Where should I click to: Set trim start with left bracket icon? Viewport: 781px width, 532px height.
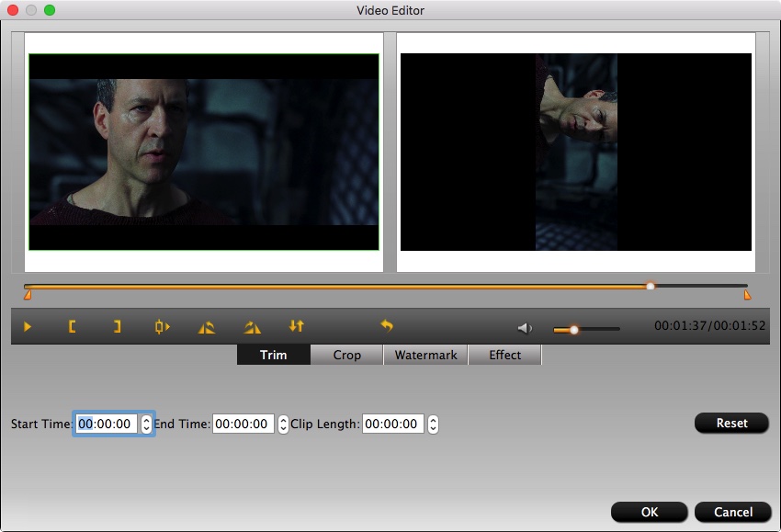(72, 326)
